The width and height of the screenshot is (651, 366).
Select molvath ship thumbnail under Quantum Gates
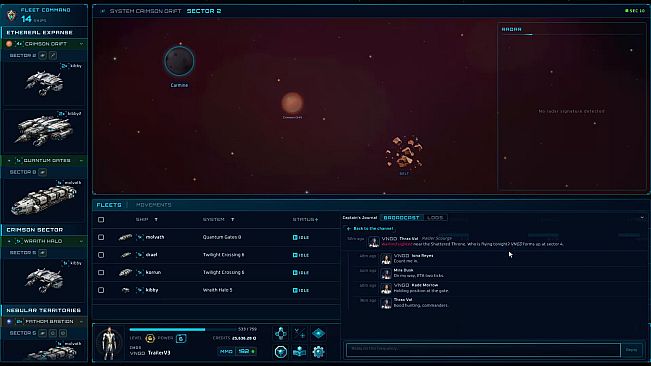coord(44,200)
